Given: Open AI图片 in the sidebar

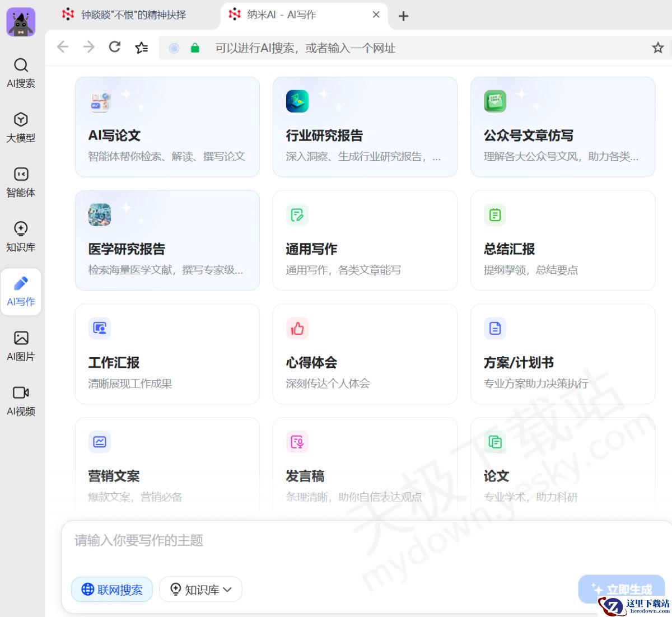Looking at the screenshot, I should tap(21, 347).
